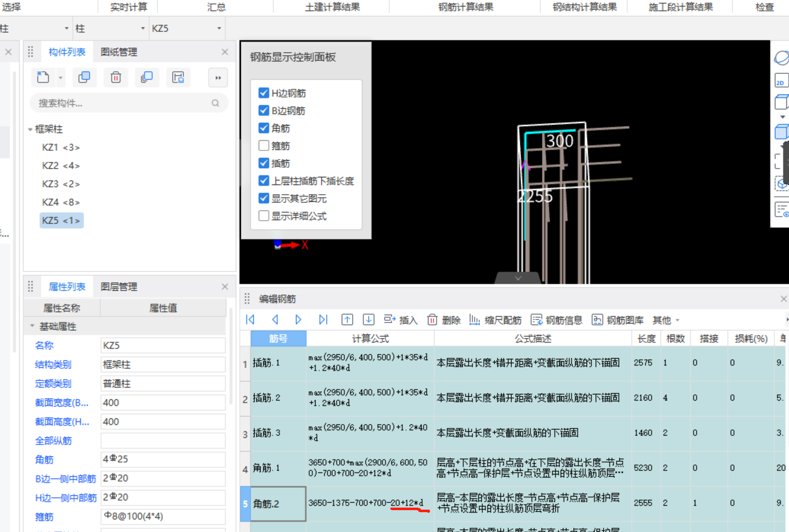Toggle 显示其它图元 checkbox
Image resolution: width=789 pixels, height=532 pixels.
pyautogui.click(x=263, y=198)
